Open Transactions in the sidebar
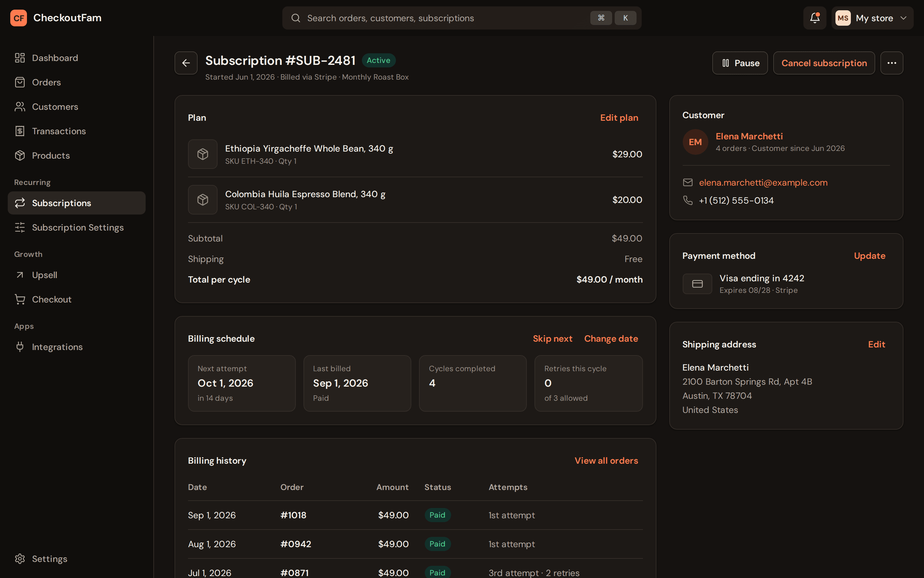The image size is (924, 578). point(77,131)
